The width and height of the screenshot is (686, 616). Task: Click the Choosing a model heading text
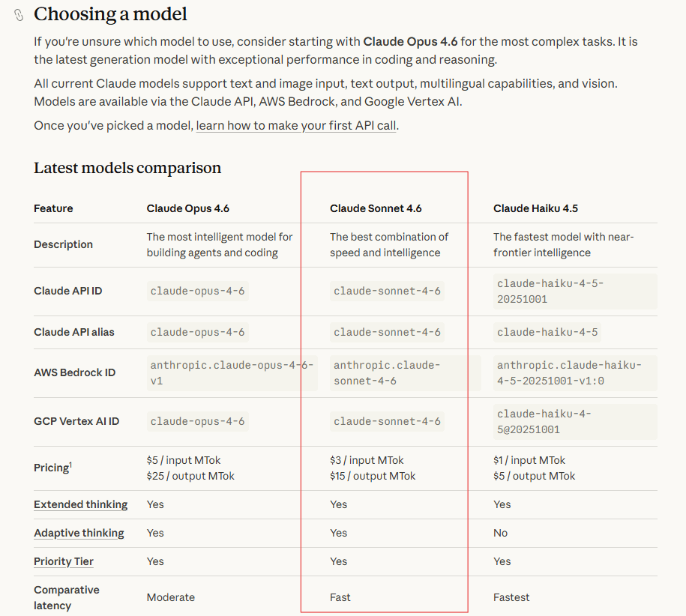111,14
